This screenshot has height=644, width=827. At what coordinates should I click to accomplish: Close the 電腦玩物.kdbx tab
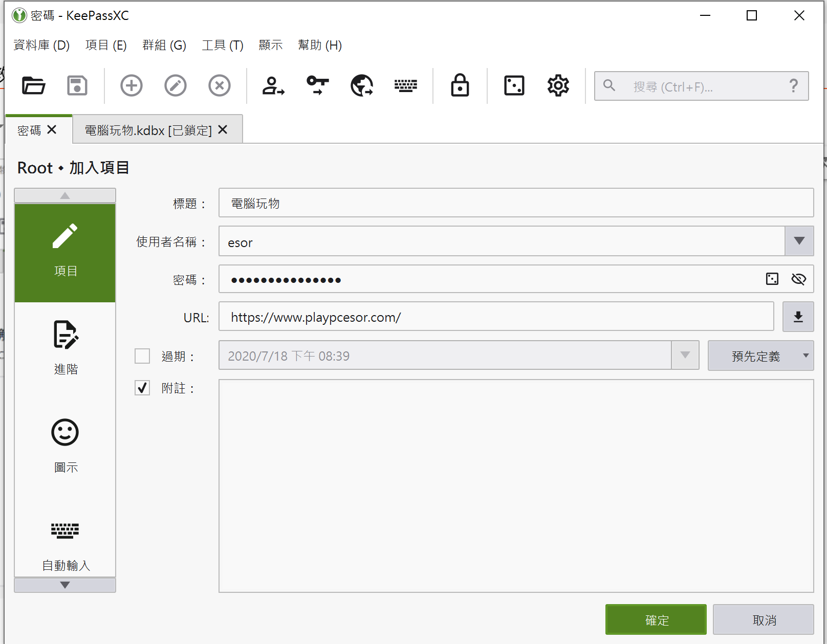pyautogui.click(x=223, y=130)
